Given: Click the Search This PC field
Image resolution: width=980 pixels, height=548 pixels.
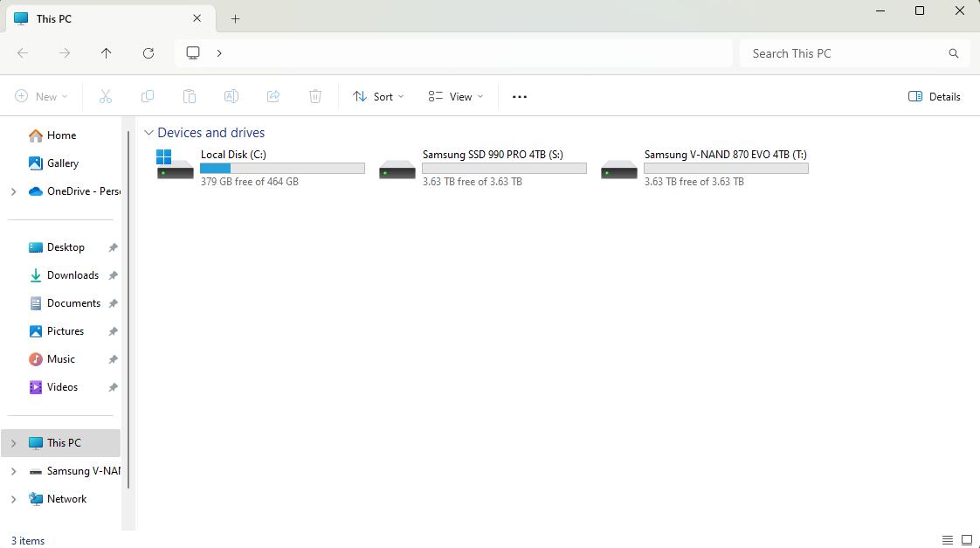Looking at the screenshot, I should point(853,53).
